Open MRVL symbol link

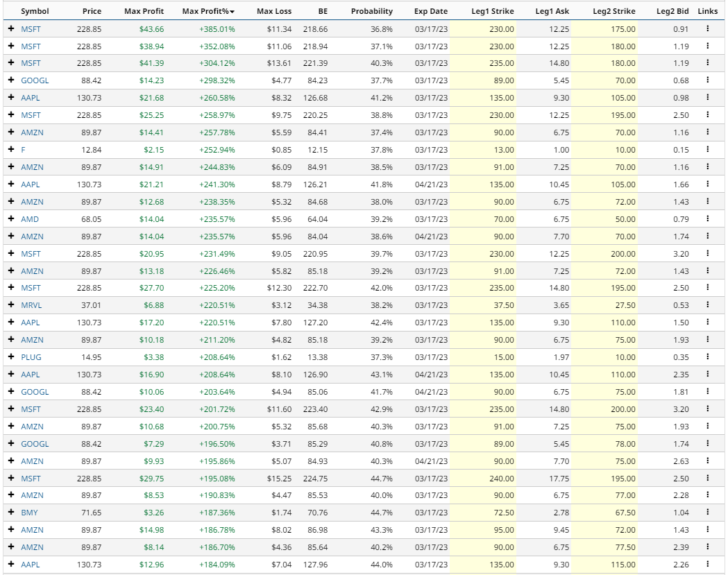31,305
